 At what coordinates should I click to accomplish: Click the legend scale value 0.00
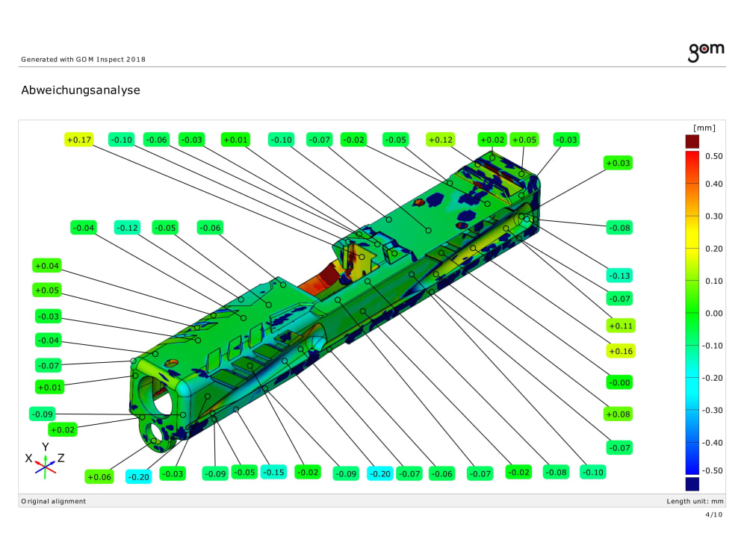(x=713, y=314)
